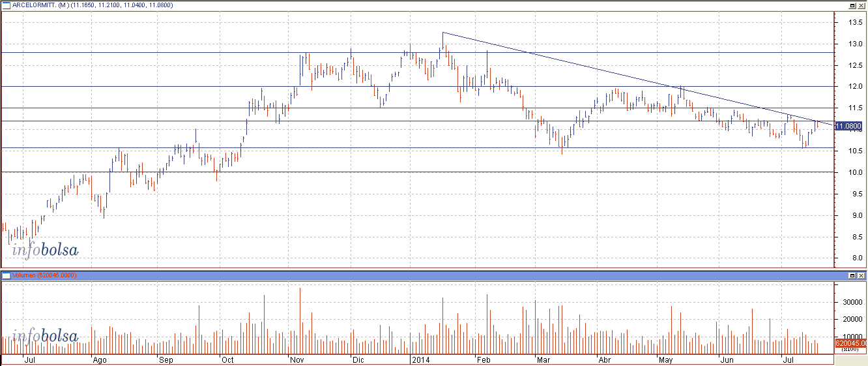Click the ARCELORMITT. chart window icon
The width and height of the screenshot is (868, 366).
click(x=6, y=5)
